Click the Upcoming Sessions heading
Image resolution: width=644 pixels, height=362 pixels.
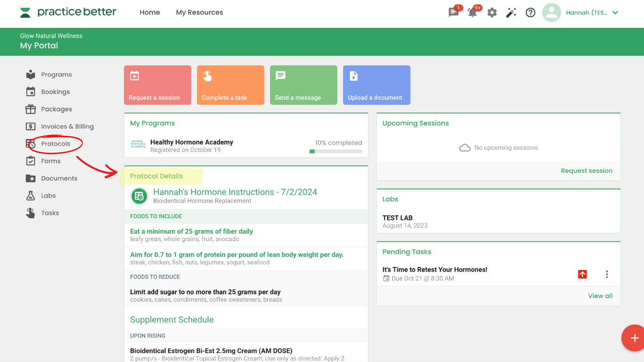point(415,123)
